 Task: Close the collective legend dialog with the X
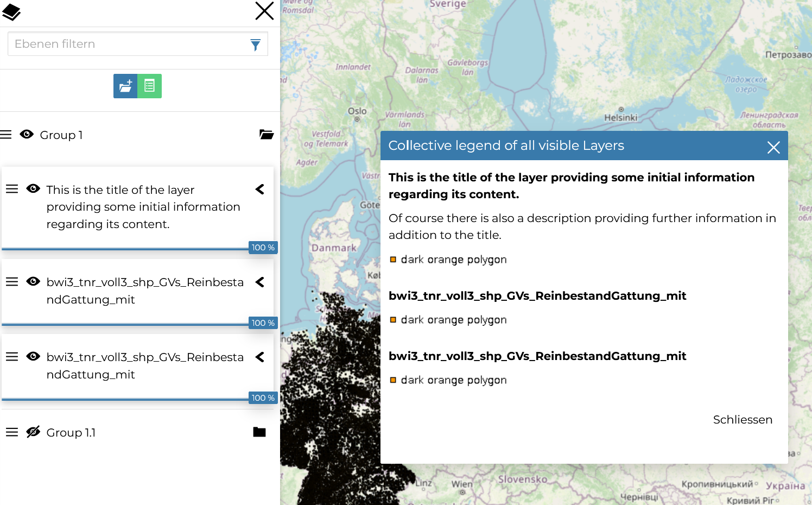(x=773, y=147)
